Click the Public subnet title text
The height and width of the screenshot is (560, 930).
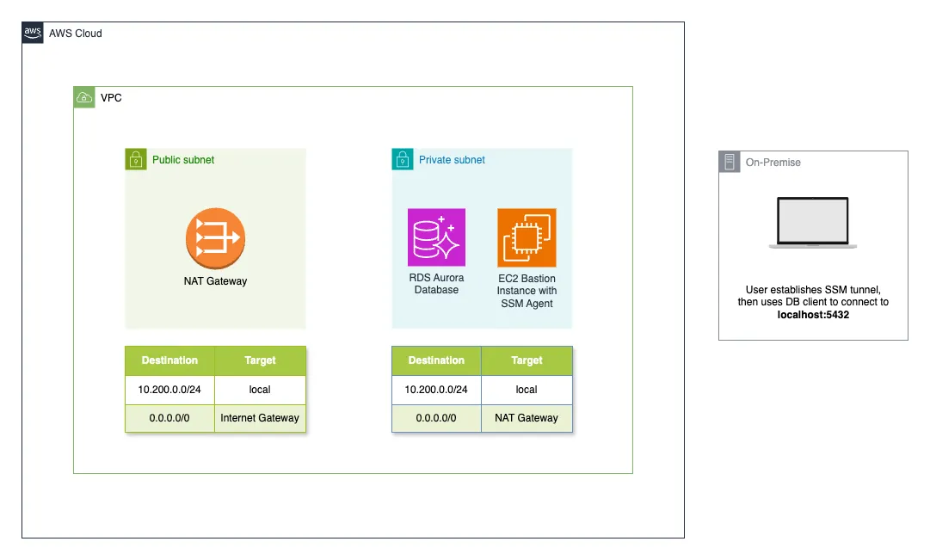pyautogui.click(x=183, y=160)
